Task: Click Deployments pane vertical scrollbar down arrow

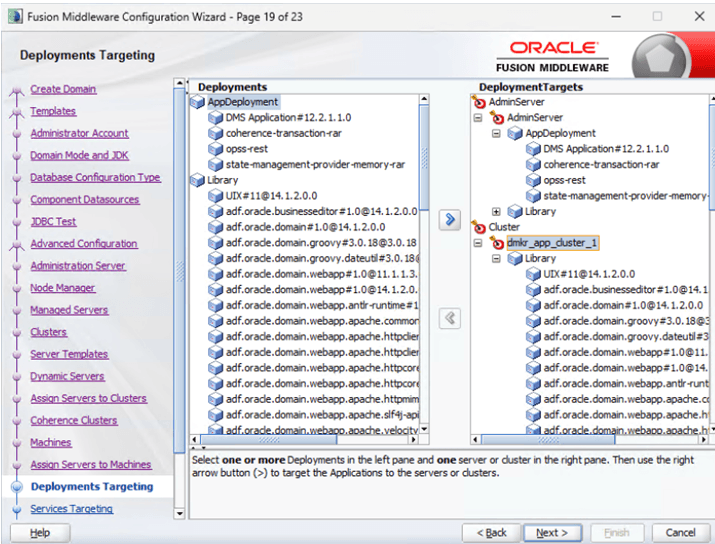Action: tap(424, 429)
